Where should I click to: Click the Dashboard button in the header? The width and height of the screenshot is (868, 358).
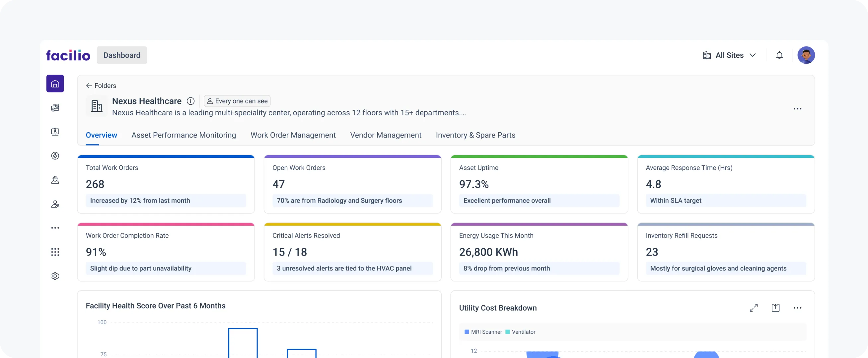point(122,55)
